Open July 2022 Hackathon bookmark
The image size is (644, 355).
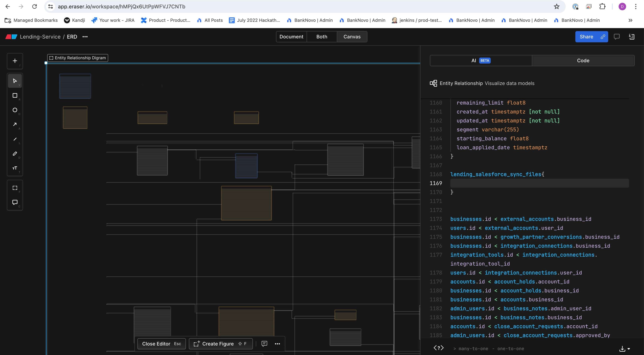[x=255, y=20]
